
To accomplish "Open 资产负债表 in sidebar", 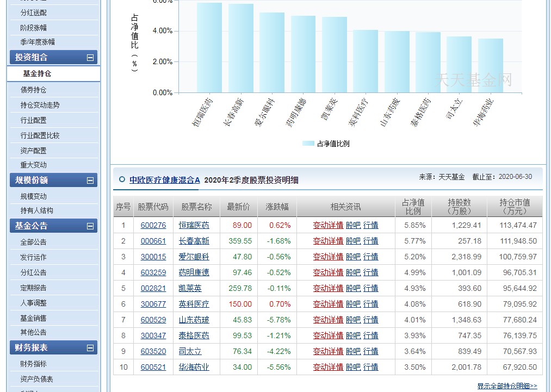I will [x=36, y=379].
